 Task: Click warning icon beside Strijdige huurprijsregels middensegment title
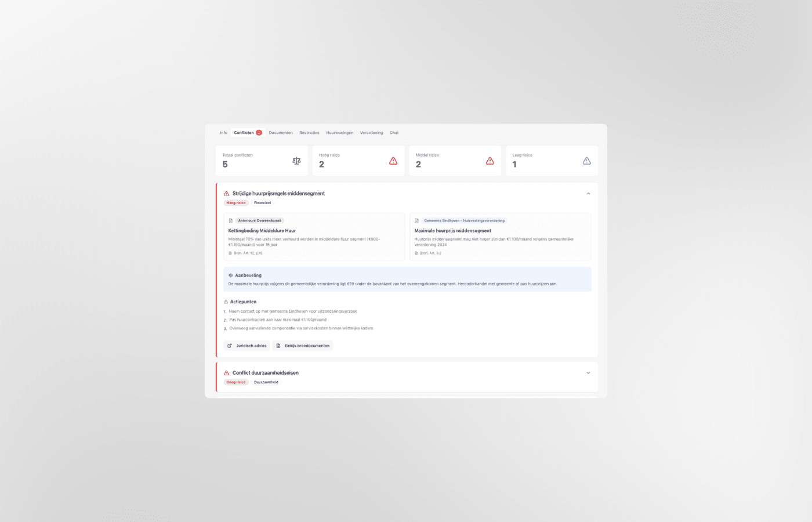click(226, 194)
